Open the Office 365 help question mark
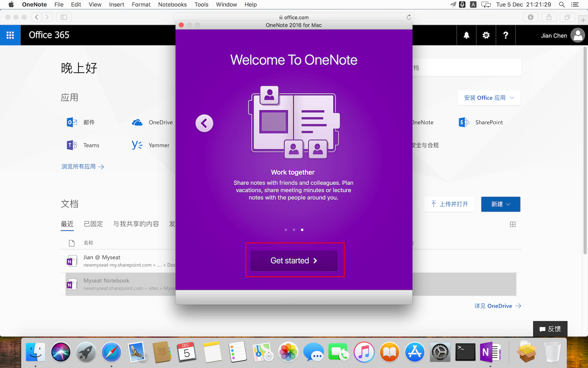This screenshot has height=368, width=588. tap(506, 35)
